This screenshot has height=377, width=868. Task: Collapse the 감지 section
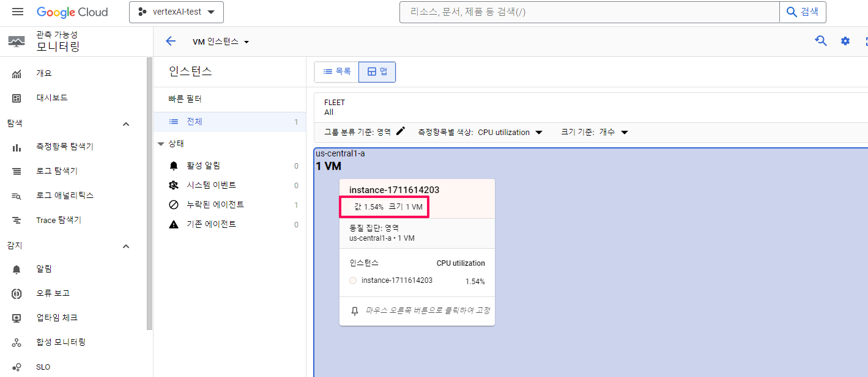point(126,246)
